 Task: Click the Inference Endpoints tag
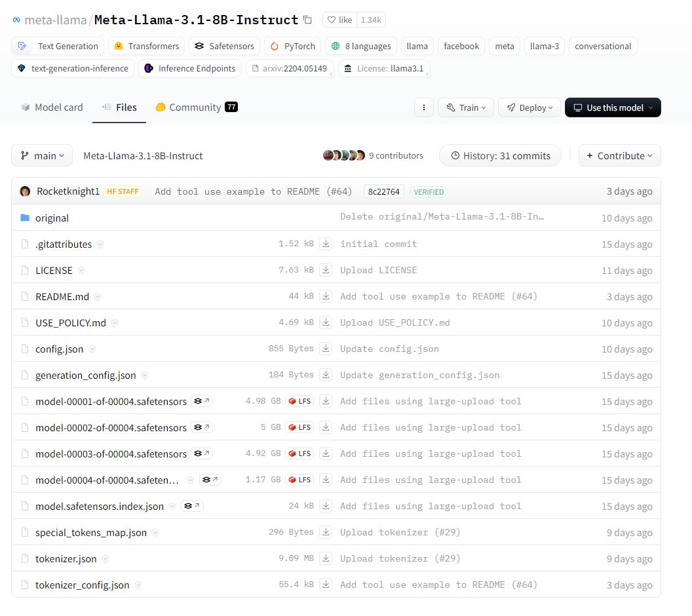pyautogui.click(x=190, y=68)
